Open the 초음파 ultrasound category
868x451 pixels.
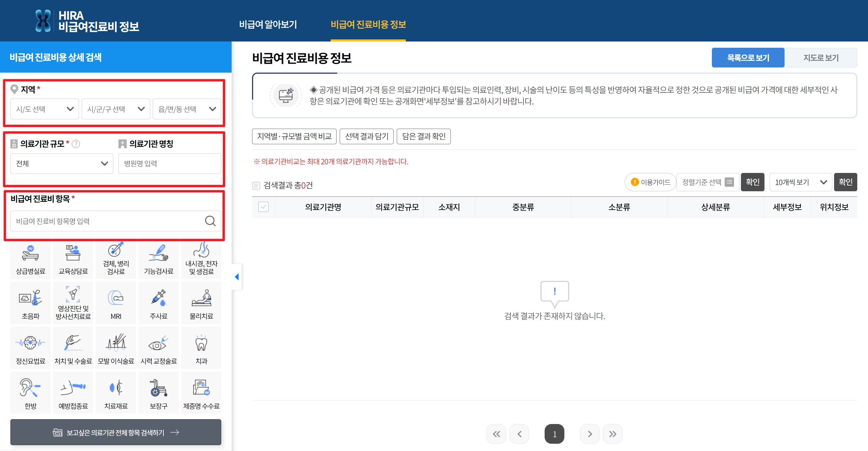tap(30, 303)
